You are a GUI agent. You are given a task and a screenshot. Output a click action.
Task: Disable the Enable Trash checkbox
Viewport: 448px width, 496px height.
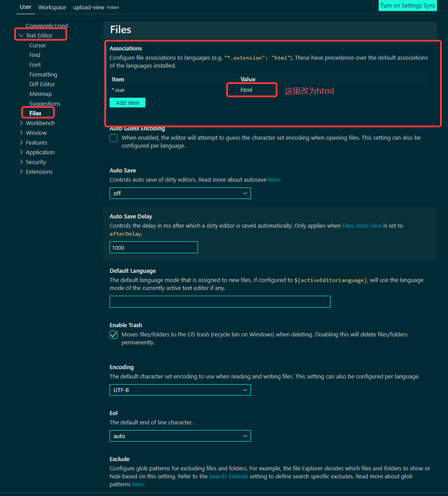click(114, 335)
